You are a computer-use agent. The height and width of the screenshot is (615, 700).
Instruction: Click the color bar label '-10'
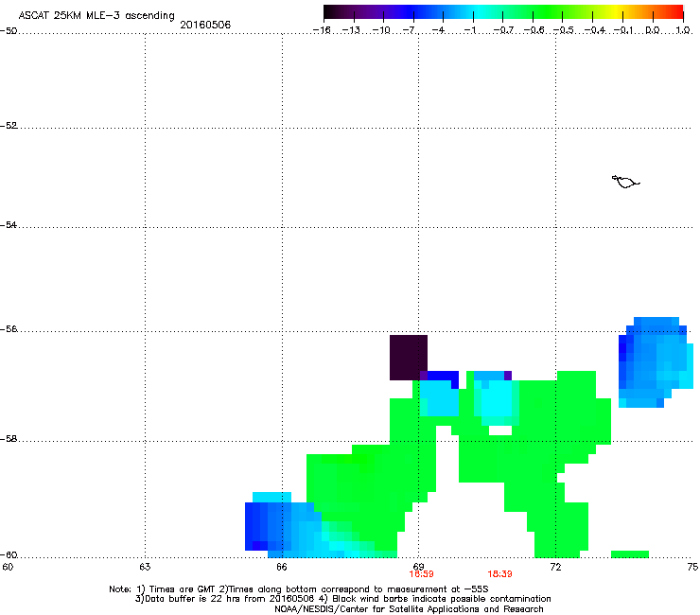click(x=381, y=30)
